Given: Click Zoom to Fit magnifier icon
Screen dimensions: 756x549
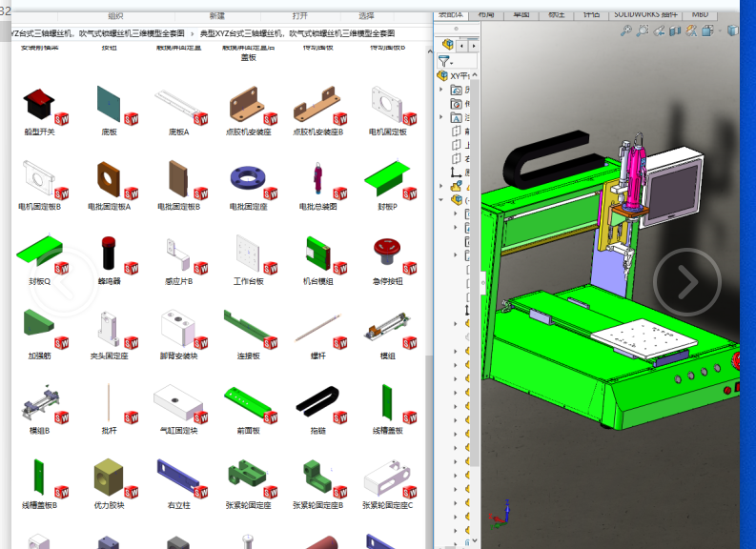Looking at the screenshot, I should pyautogui.click(x=625, y=30).
